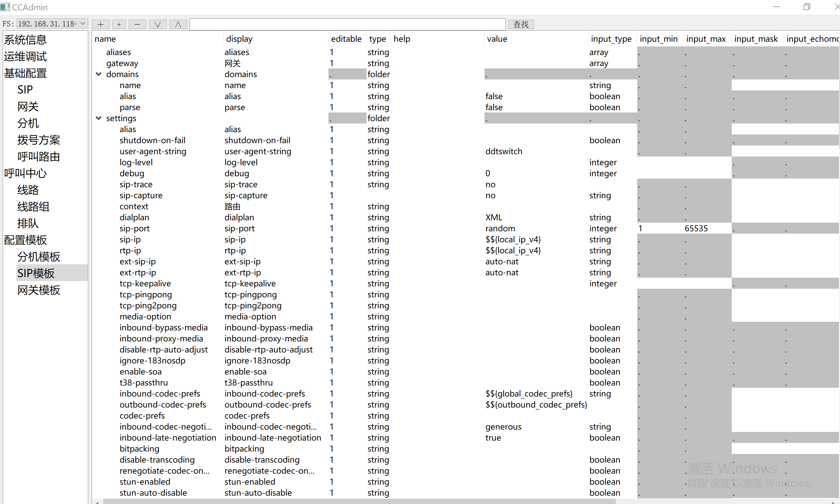Restore the window with title bar button
The width and height of the screenshot is (840, 504).
(x=807, y=7)
